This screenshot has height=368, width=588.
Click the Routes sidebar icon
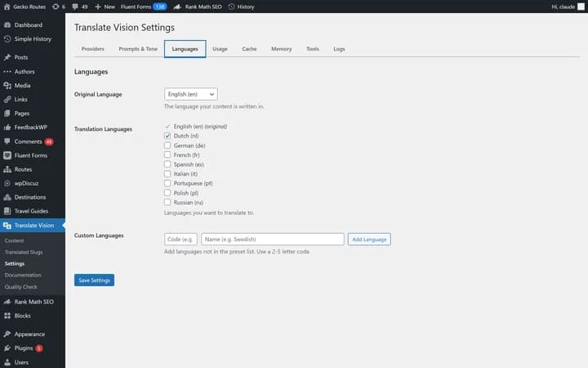(x=7, y=169)
